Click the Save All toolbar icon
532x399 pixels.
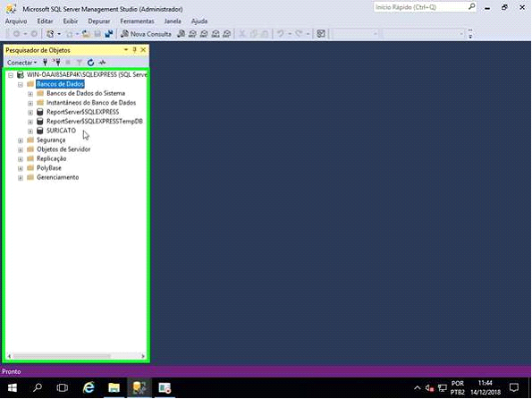pyautogui.click(x=109, y=34)
